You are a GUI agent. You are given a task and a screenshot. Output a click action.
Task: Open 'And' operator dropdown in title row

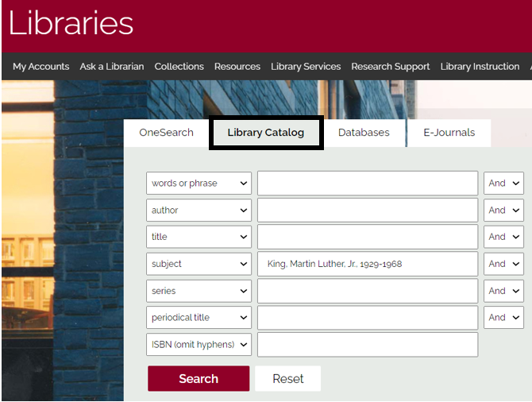pos(504,237)
